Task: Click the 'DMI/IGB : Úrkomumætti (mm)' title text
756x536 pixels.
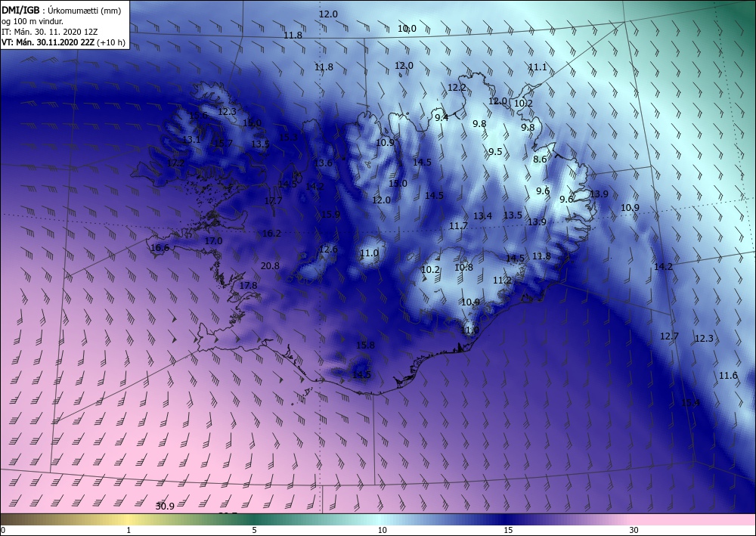Action: [x=61, y=11]
